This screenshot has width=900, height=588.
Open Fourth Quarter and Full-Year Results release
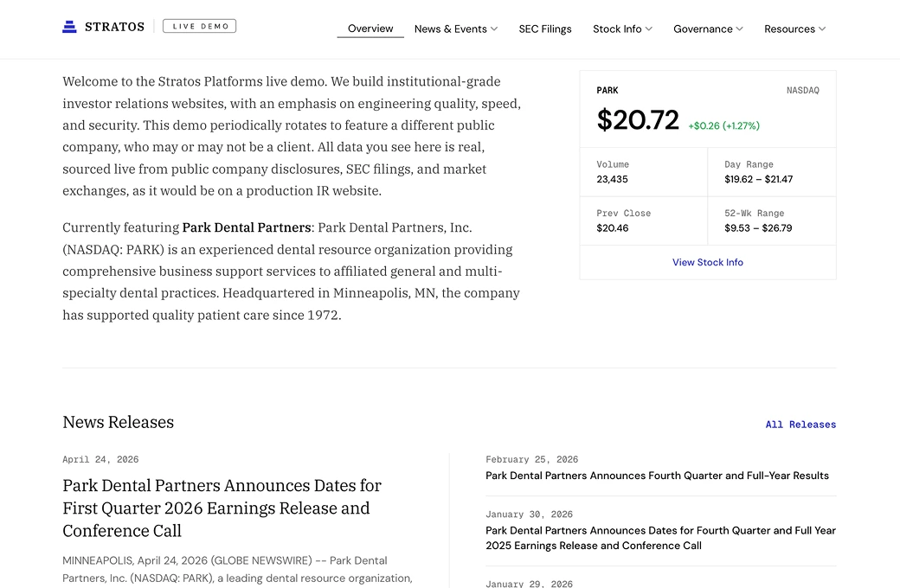(657, 476)
